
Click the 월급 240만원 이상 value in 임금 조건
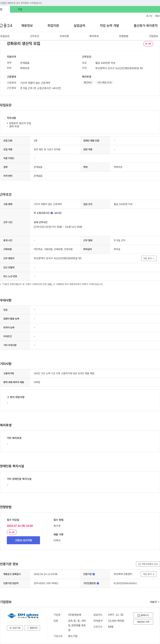point(123,204)
